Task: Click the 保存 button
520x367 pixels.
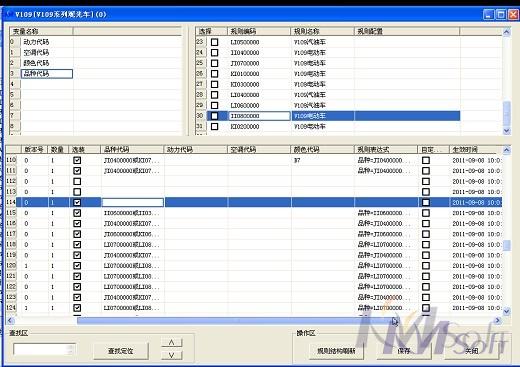Action: (x=404, y=351)
